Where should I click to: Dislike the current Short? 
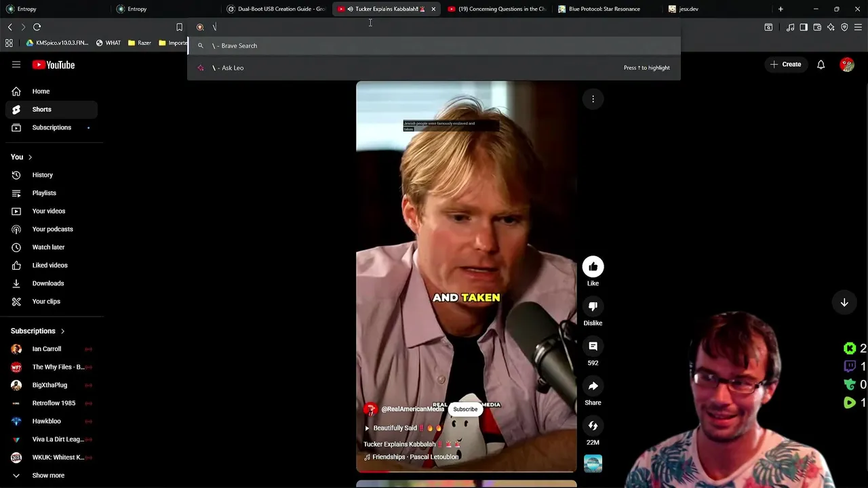593,306
